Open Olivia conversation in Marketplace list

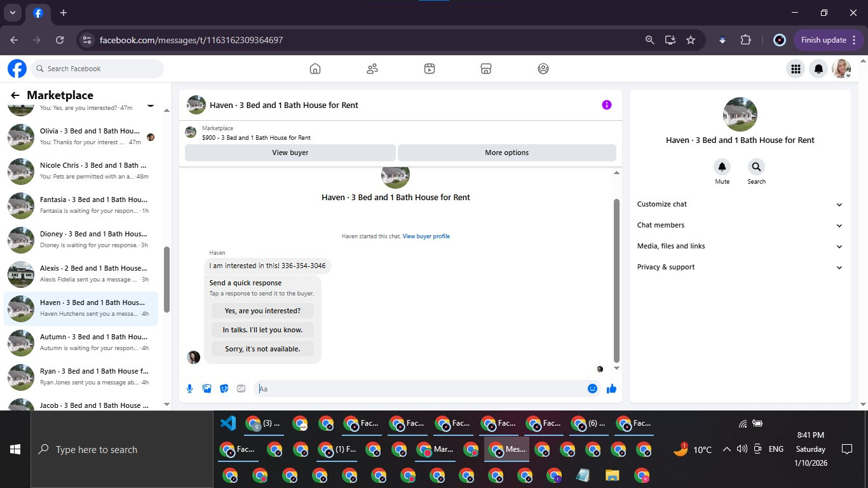(x=81, y=137)
